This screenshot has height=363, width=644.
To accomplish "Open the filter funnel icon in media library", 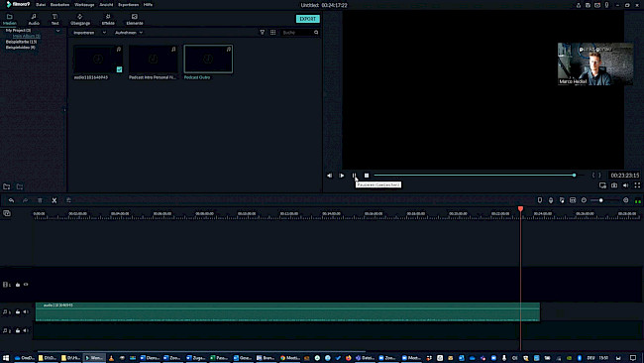I will click(x=262, y=32).
